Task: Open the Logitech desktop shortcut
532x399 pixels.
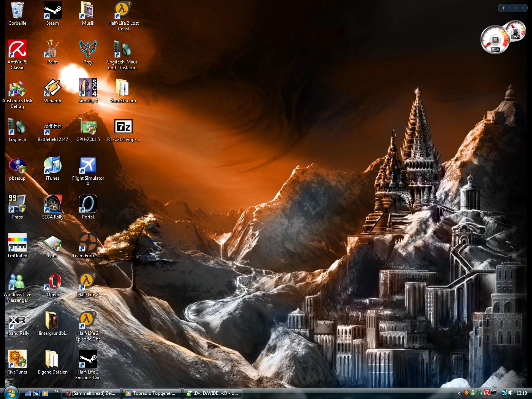Action: point(17,130)
